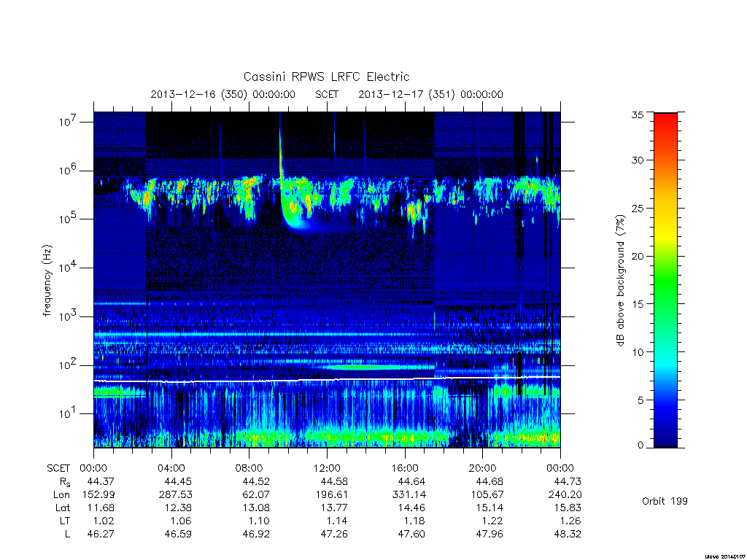
Task: Click LT value 1.02
Action: [x=104, y=521]
